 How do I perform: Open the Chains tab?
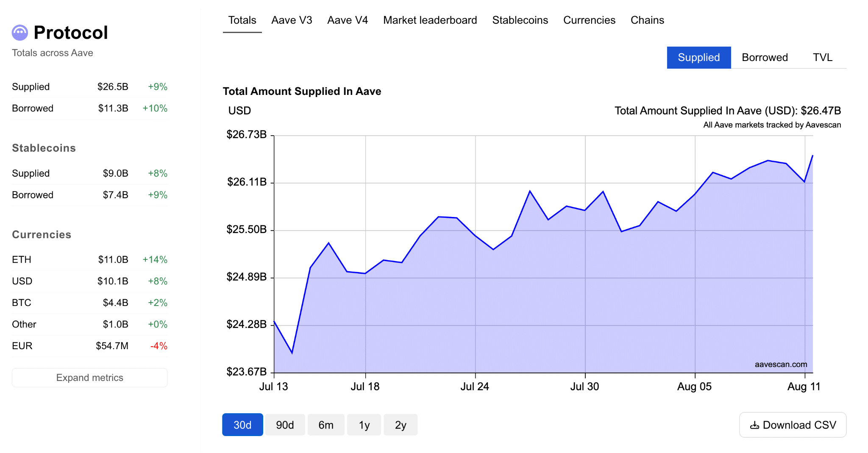point(647,20)
